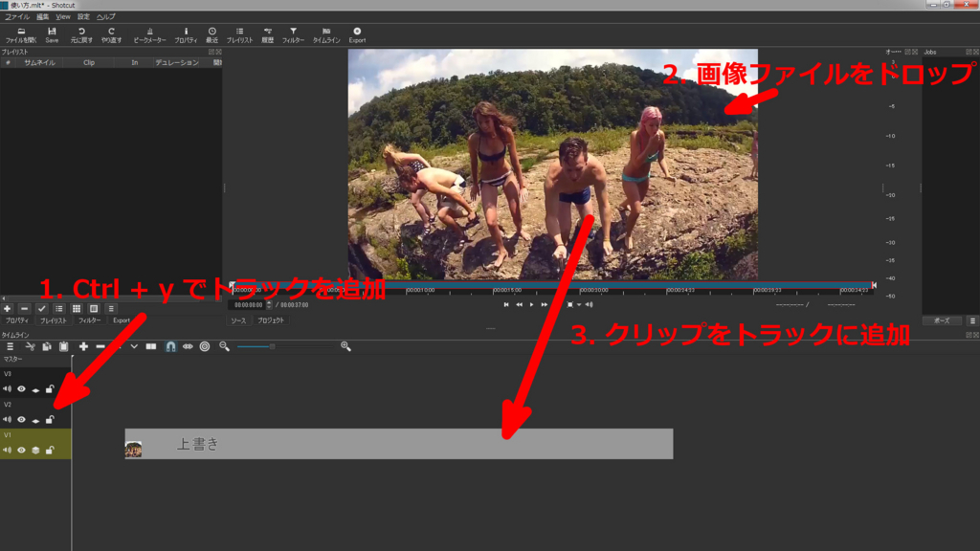Screen dimensions: 980x551
Task: Click the Open File toolbar icon
Action: click(x=21, y=35)
